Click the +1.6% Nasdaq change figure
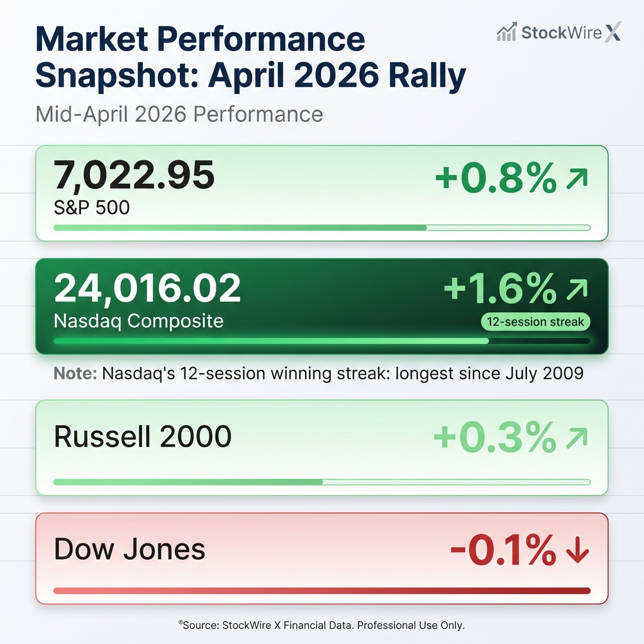644x644 pixels. 500,289
